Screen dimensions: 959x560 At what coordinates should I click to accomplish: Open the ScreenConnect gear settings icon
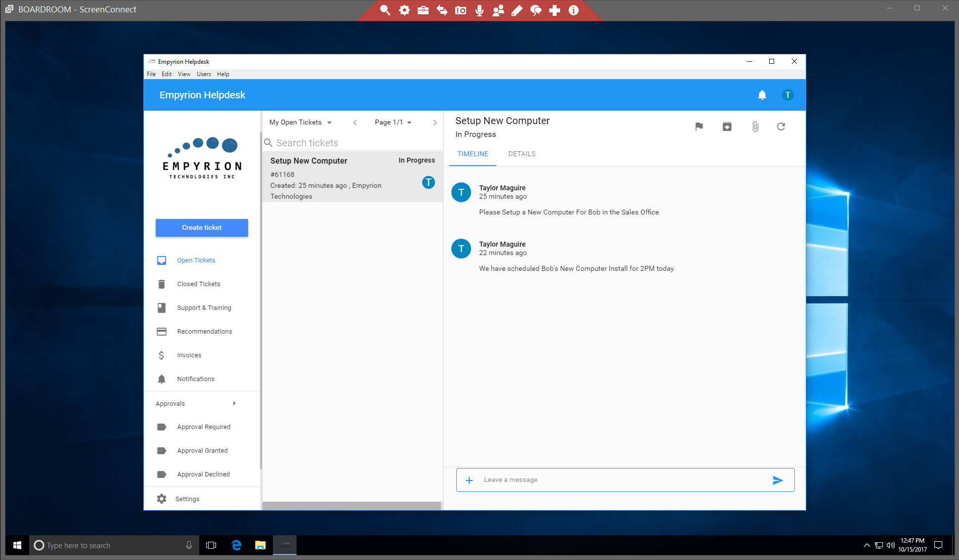click(404, 10)
